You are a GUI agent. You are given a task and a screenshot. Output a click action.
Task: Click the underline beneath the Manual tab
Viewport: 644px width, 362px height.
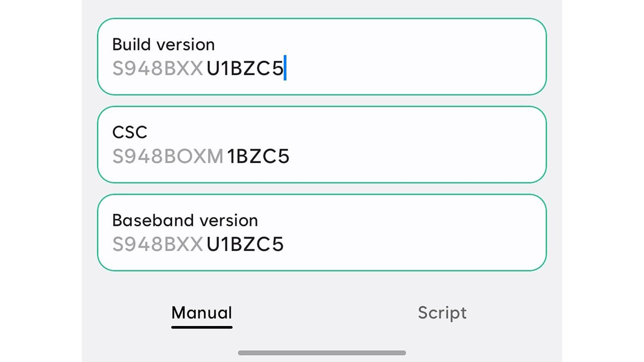[202, 327]
